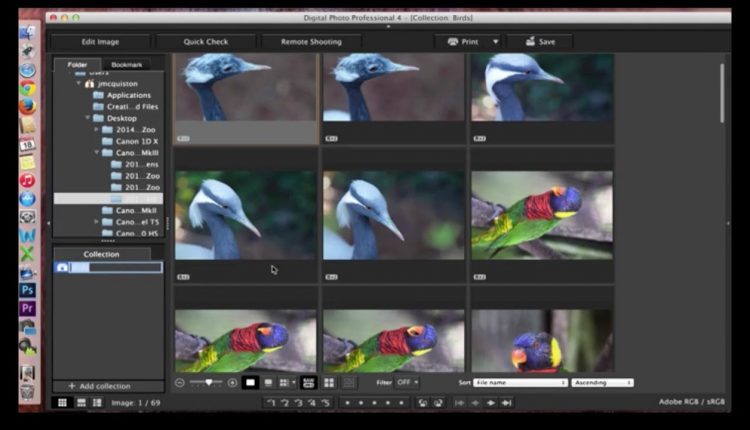This screenshot has width=750, height=430.
Task: Click the printer icon beside Print
Action: coord(453,42)
